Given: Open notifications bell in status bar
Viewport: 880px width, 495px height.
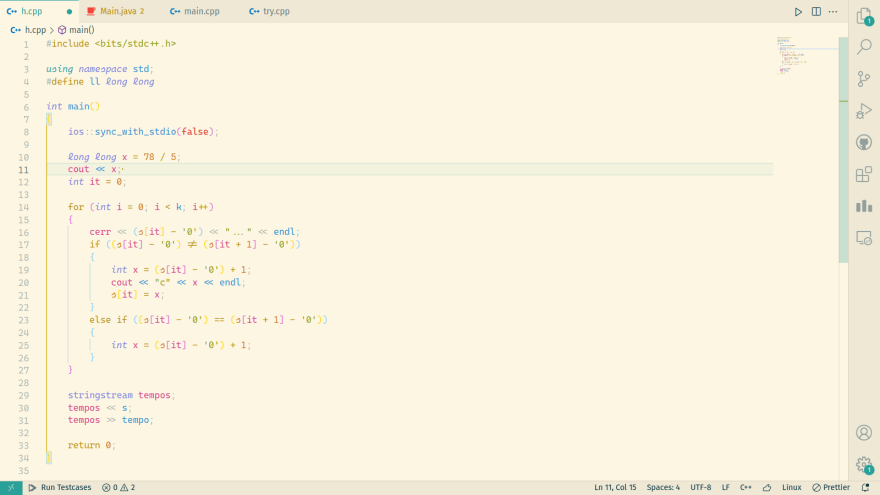Looking at the screenshot, I should coord(865,488).
